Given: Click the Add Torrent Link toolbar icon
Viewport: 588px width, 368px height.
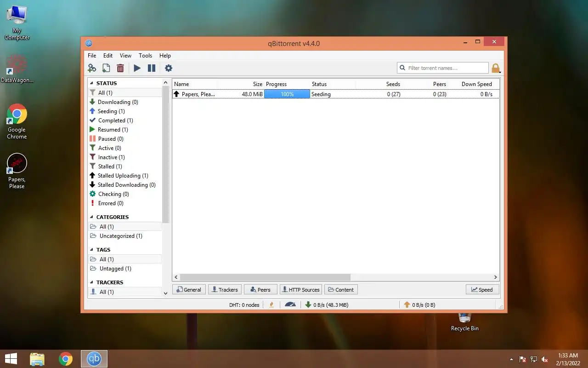Looking at the screenshot, I should pos(92,68).
